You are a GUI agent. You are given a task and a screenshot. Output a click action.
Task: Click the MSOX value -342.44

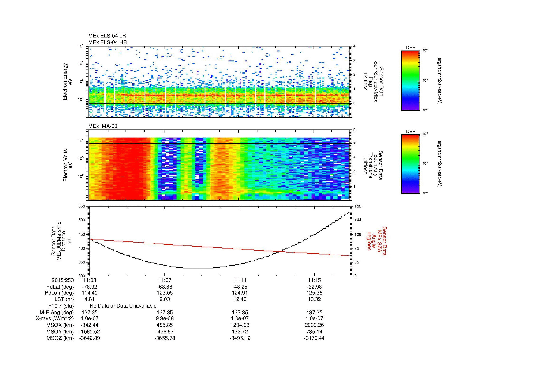pyautogui.click(x=90, y=325)
